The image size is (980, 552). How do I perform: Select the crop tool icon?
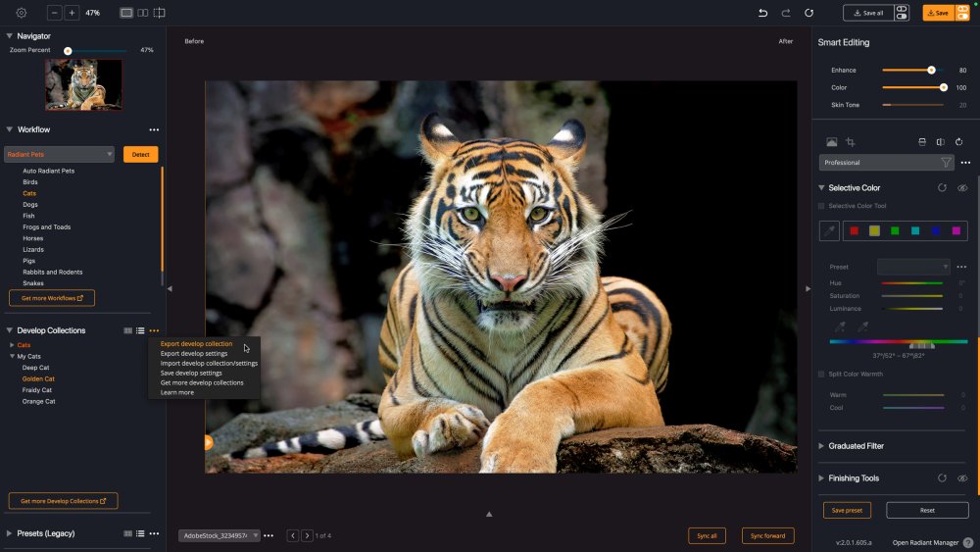[x=850, y=142]
